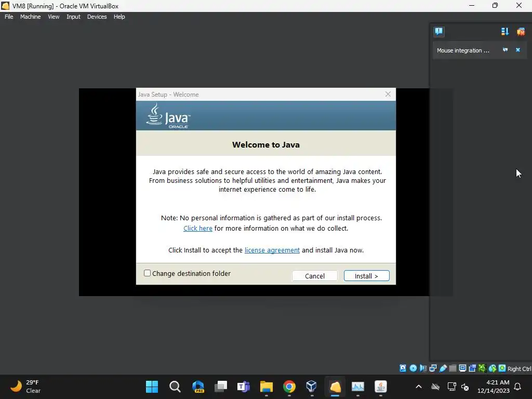
Task: Open the Input menu
Action: (x=73, y=17)
